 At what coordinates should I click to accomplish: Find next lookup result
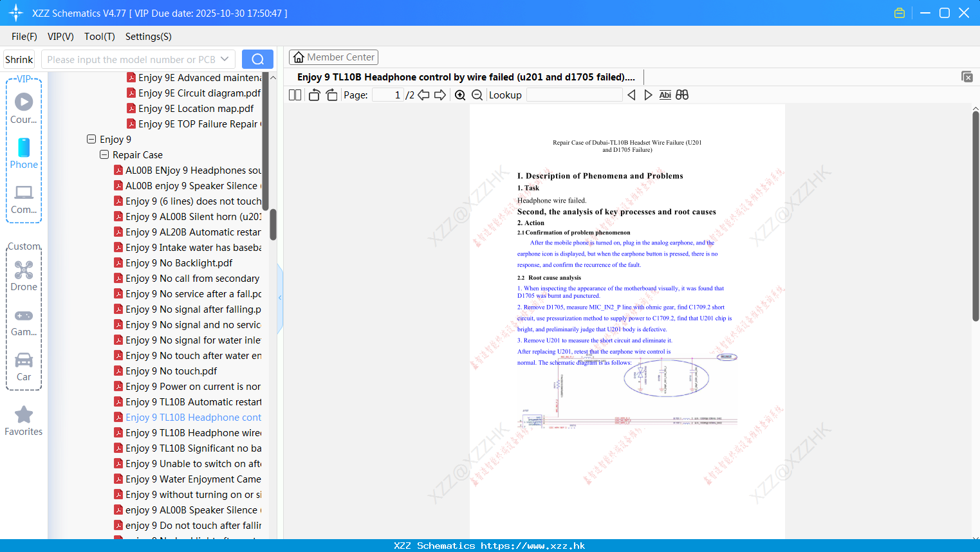(648, 95)
